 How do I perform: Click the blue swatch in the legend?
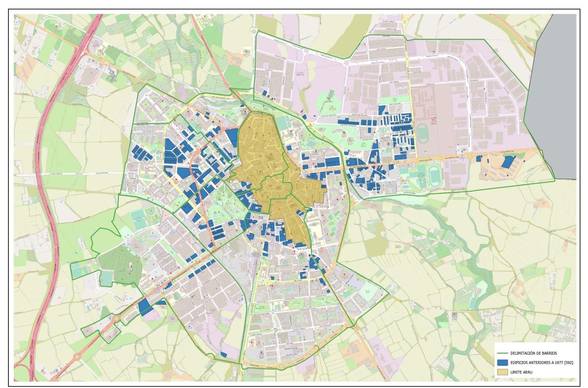pyautogui.click(x=503, y=363)
